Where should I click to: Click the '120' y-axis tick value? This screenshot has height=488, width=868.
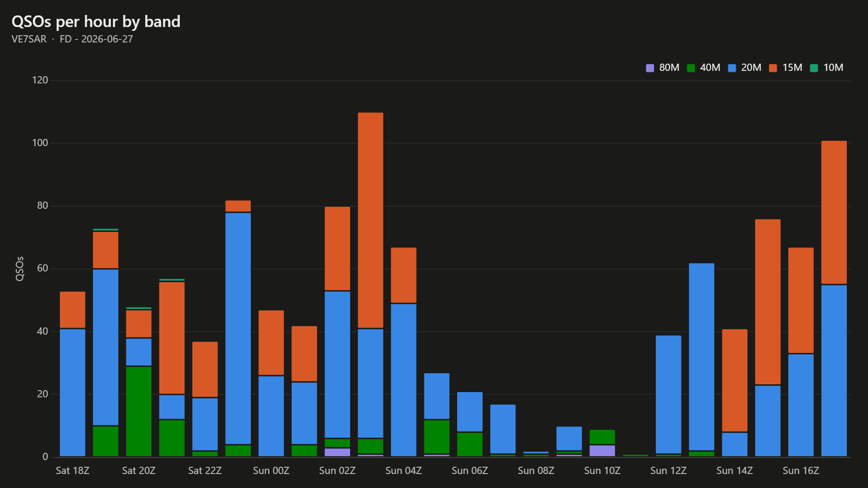tap(40, 80)
